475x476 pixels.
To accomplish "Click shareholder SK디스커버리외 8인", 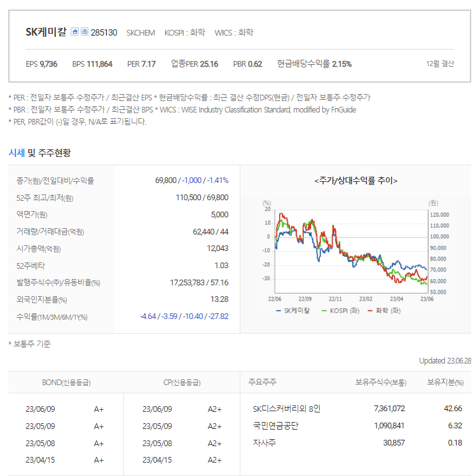I will (287, 409).
